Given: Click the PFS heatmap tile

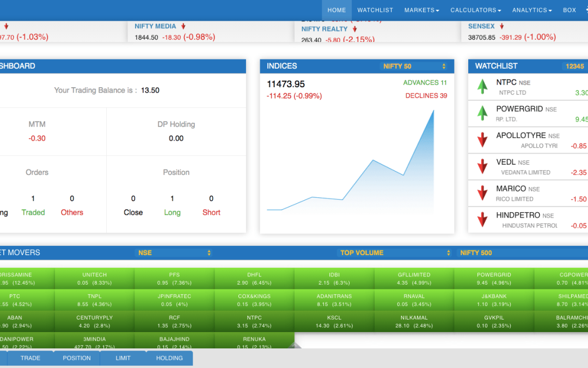Looking at the screenshot, I should (x=174, y=279).
